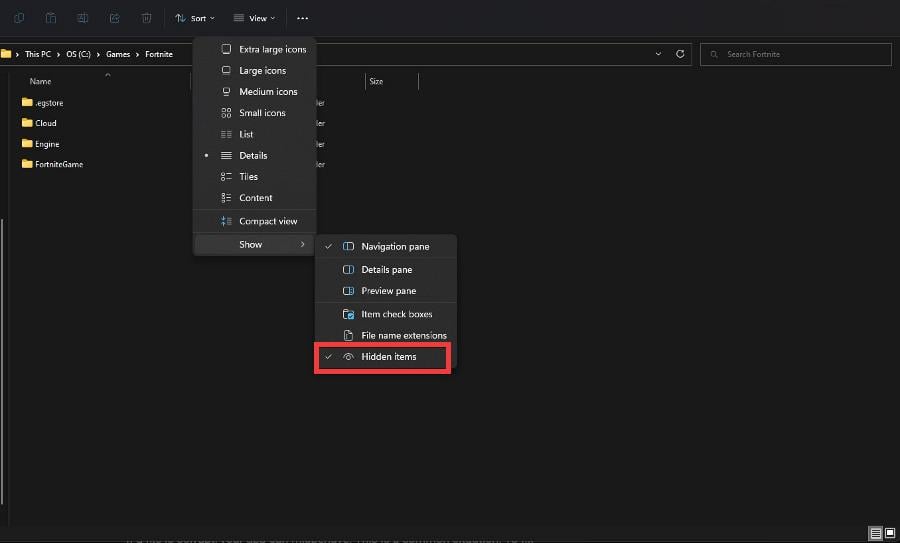The width and height of the screenshot is (900, 543).
Task: Open the Sort dropdown
Action: click(194, 18)
